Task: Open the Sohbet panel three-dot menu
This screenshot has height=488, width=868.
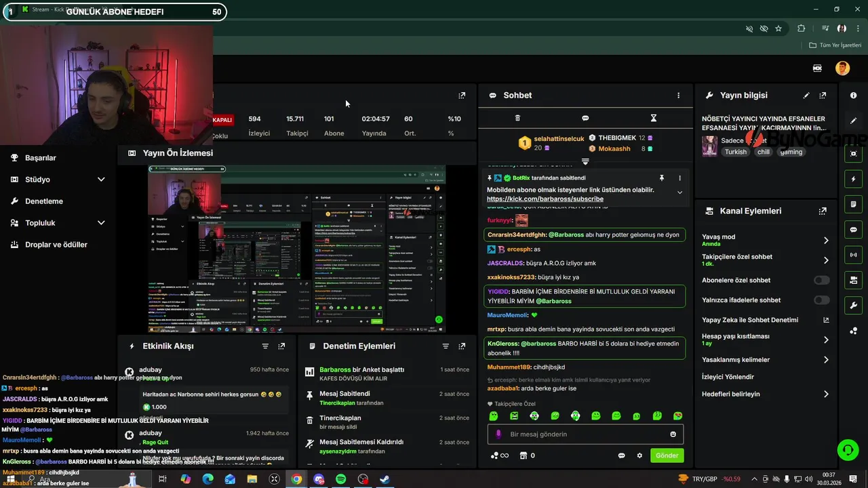Action: click(x=678, y=96)
